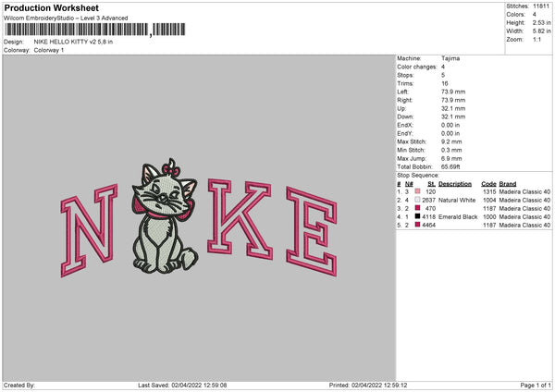Click the light pink swatch in stop 1
Image resolution: width=555 pixels, height=392 pixels.
pos(418,191)
